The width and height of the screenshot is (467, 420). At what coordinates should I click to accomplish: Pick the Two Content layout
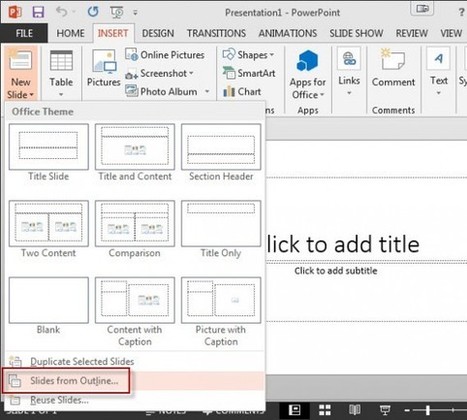pyautogui.click(x=49, y=224)
